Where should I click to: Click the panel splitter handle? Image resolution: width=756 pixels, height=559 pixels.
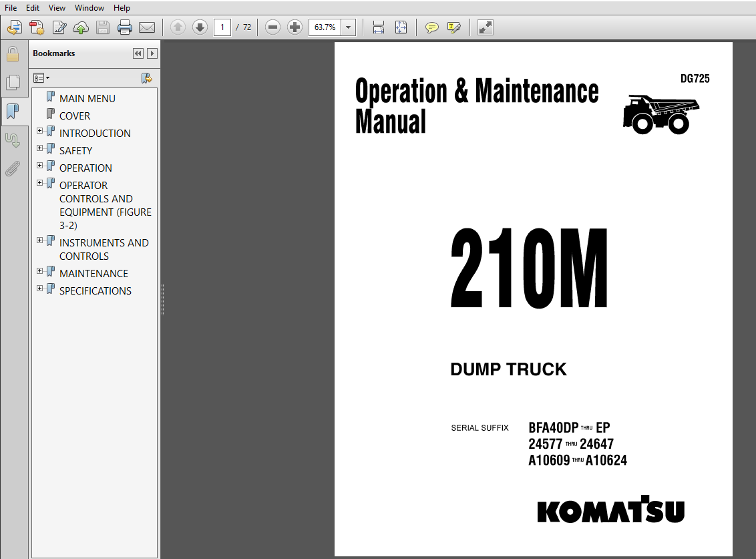(x=162, y=299)
